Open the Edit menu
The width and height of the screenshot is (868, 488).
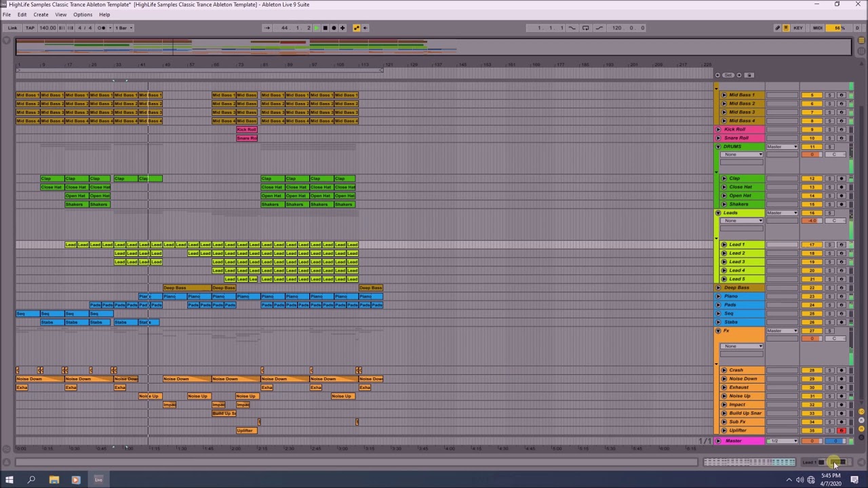[x=22, y=14]
